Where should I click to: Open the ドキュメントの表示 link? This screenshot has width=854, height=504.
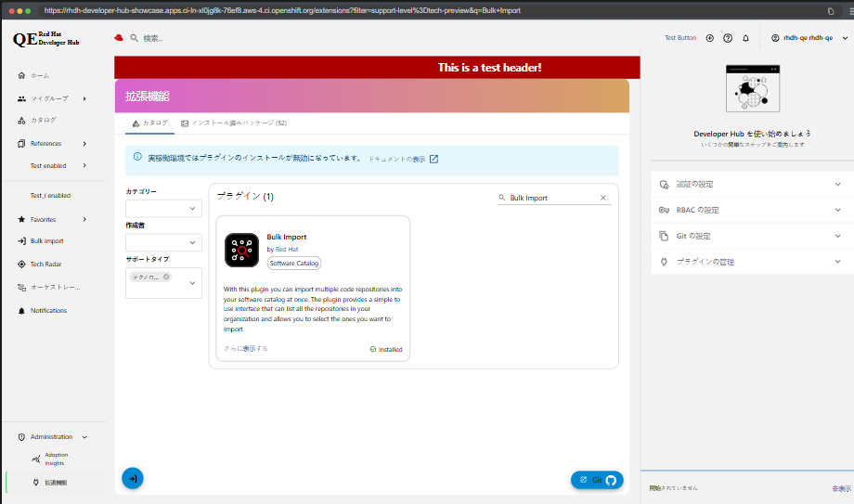pos(397,159)
